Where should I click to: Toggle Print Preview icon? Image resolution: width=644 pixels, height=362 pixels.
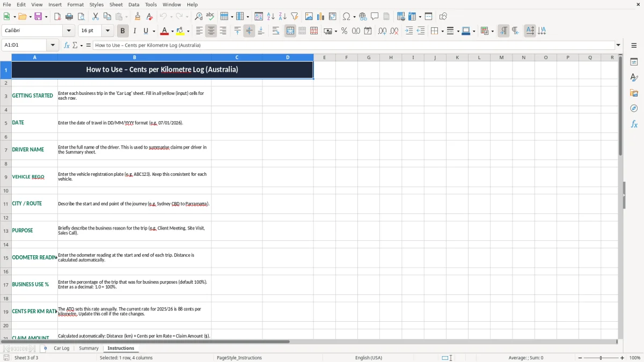[x=81, y=16]
